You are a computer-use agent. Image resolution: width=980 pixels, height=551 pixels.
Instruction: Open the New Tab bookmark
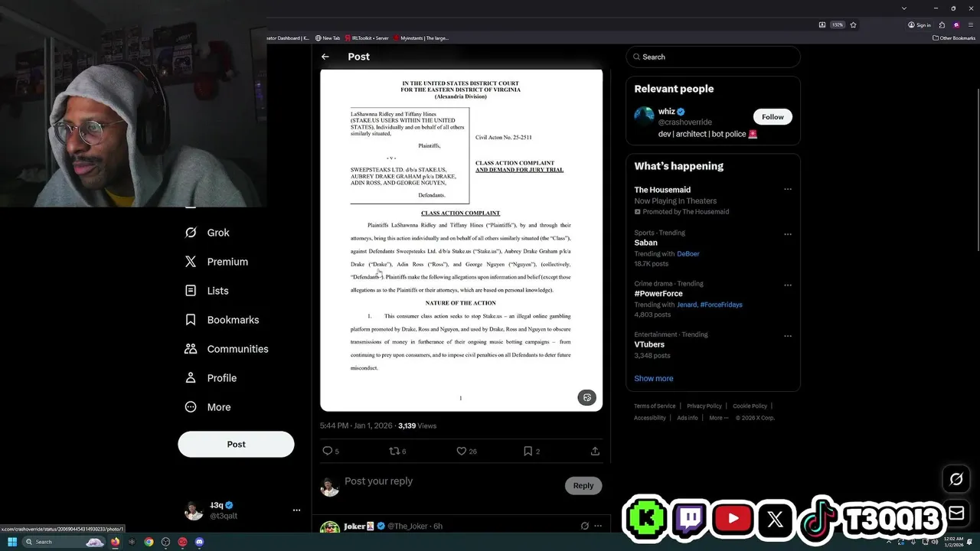tap(328, 38)
